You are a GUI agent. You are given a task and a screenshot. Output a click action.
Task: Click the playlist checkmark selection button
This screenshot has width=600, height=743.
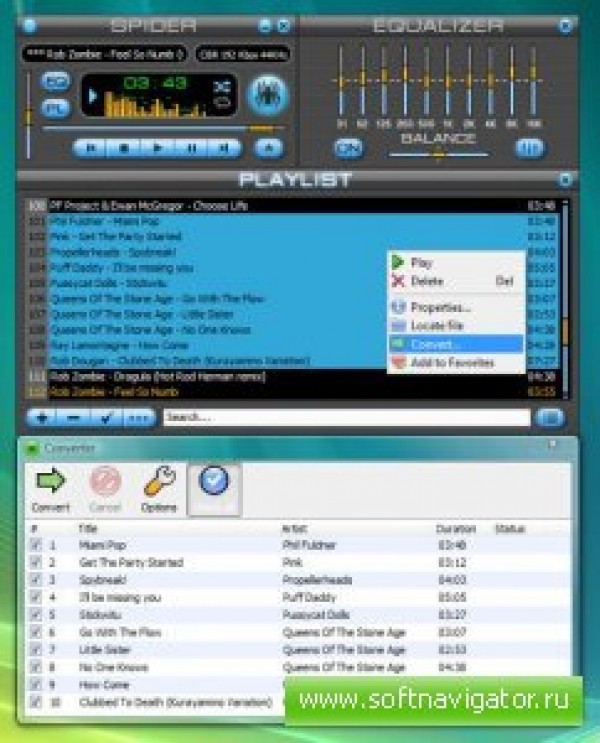[x=106, y=418]
